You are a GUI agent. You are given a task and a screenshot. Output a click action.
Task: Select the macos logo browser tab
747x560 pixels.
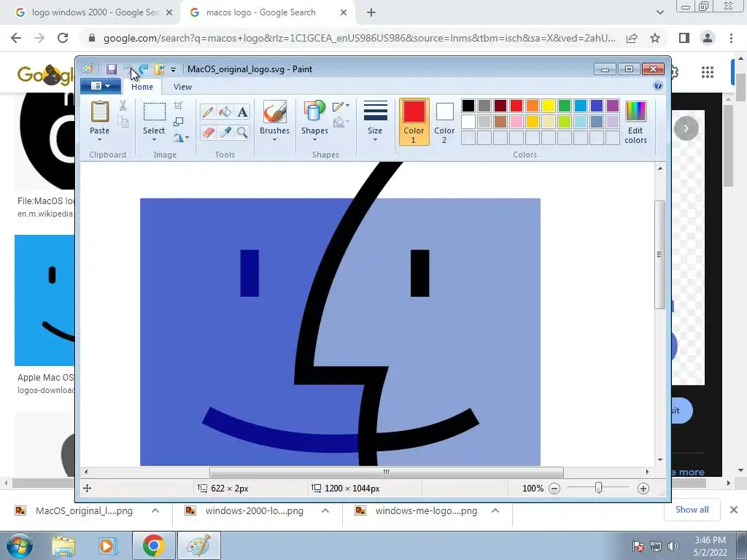click(267, 12)
